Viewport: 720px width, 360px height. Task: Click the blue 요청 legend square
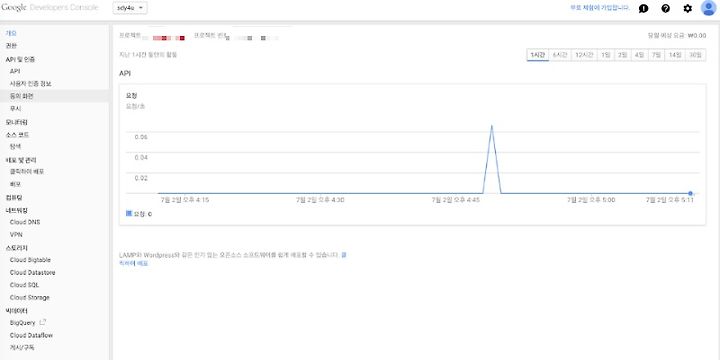pyautogui.click(x=129, y=213)
